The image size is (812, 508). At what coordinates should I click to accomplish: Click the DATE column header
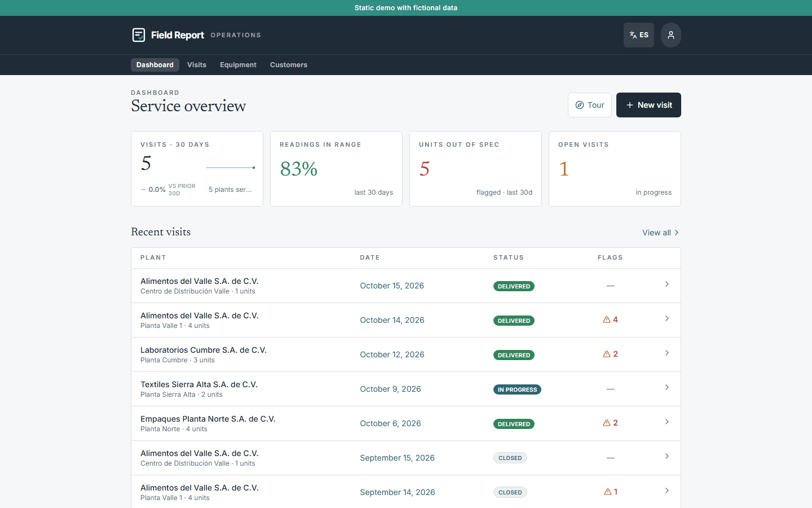pyautogui.click(x=370, y=257)
